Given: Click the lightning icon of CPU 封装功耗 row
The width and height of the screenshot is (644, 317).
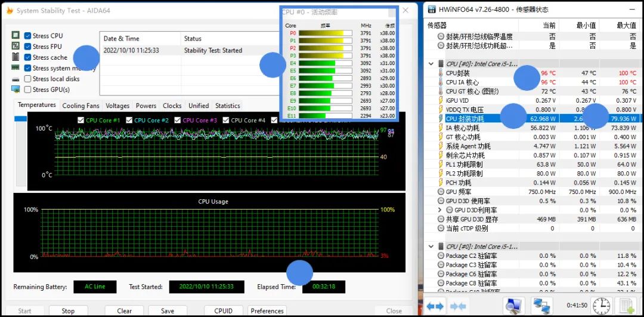Looking at the screenshot, I should tap(441, 119).
